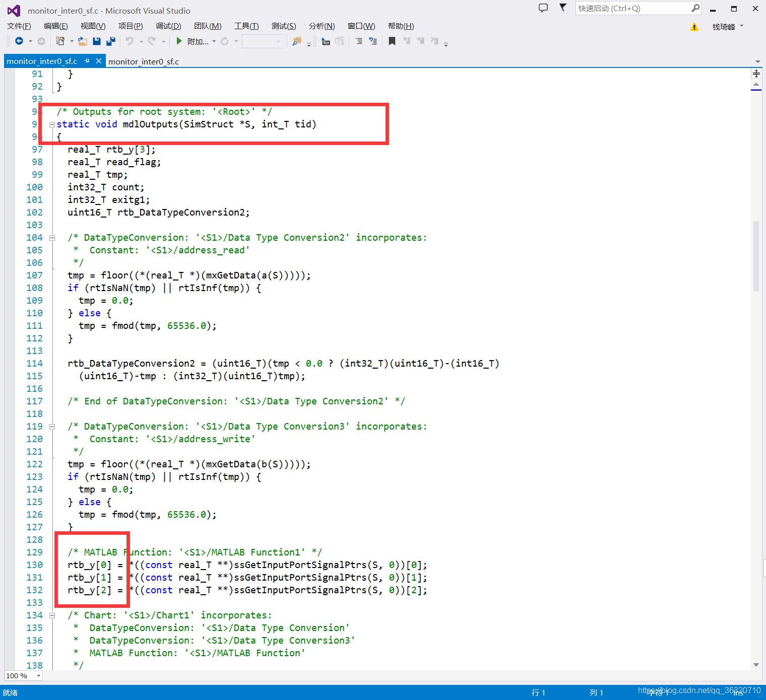Open the 工具(T) menu
The width and height of the screenshot is (766, 700).
tap(246, 26)
